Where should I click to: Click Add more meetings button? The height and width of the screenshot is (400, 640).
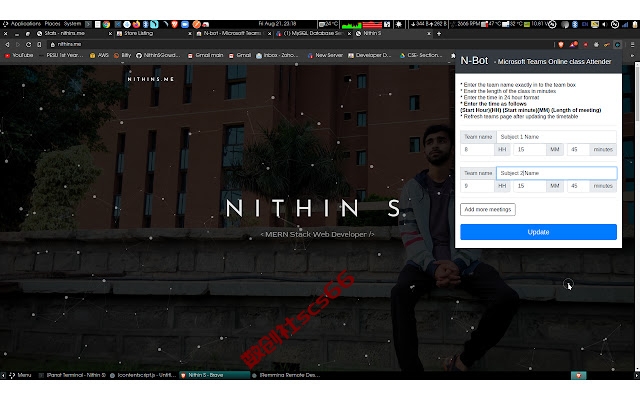[488, 209]
